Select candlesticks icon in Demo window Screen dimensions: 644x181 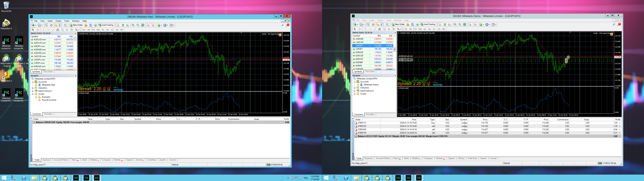pos(445,24)
